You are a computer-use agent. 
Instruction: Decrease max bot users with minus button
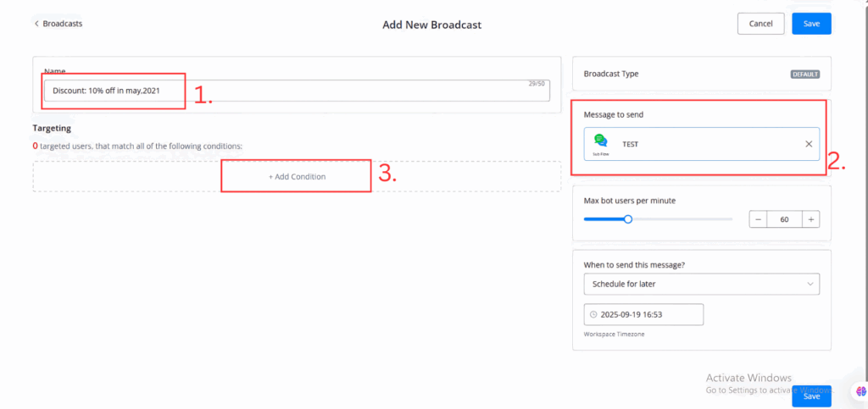tap(758, 219)
